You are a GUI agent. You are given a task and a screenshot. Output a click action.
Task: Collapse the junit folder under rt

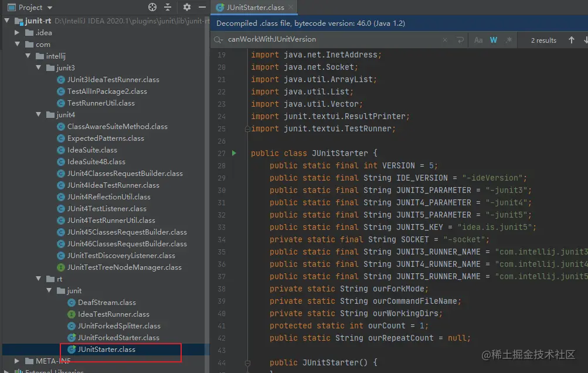pyautogui.click(x=49, y=290)
